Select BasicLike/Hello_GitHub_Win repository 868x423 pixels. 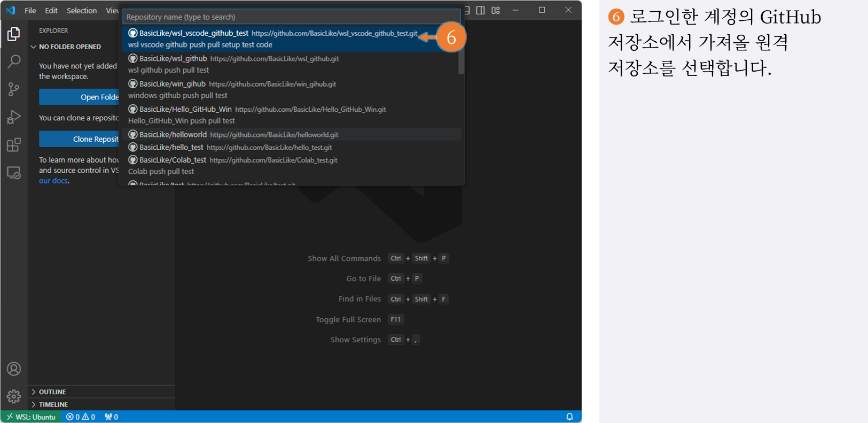point(291,114)
